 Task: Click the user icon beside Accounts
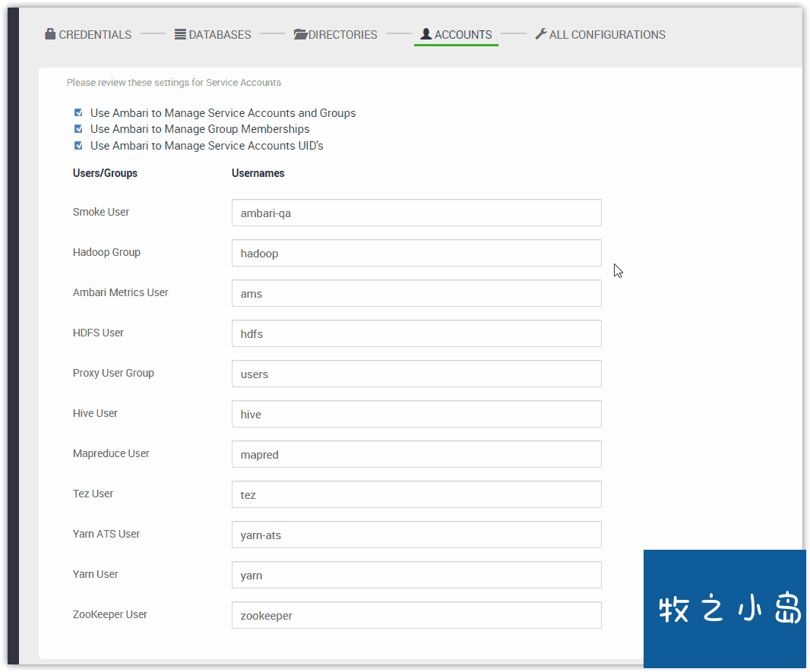tap(426, 34)
